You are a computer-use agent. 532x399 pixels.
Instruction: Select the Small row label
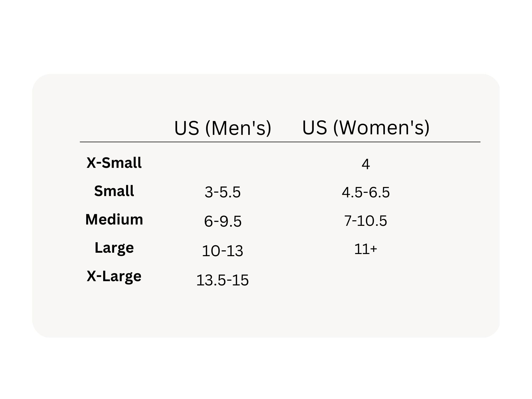click(114, 191)
